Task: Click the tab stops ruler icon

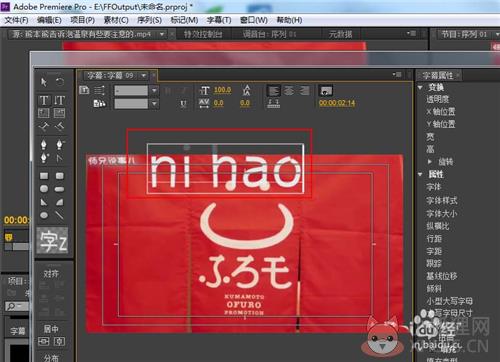Action: pyautogui.click(x=273, y=104)
